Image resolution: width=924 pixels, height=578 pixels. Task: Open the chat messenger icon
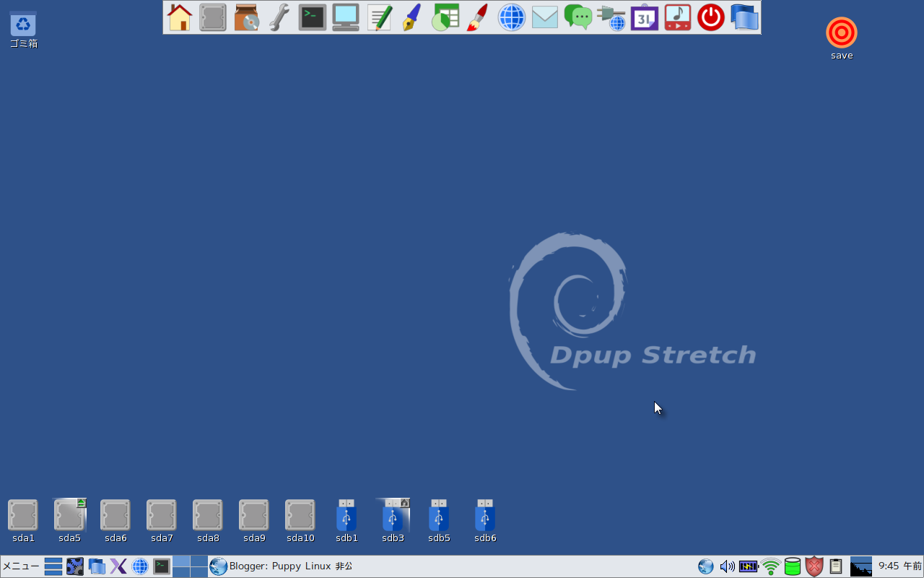(x=578, y=17)
